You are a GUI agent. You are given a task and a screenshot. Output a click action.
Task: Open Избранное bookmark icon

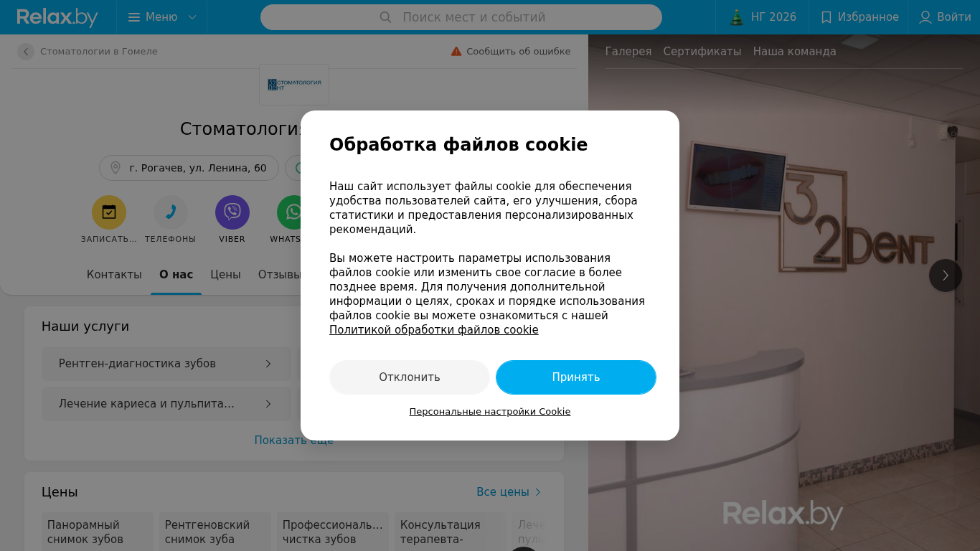point(826,17)
